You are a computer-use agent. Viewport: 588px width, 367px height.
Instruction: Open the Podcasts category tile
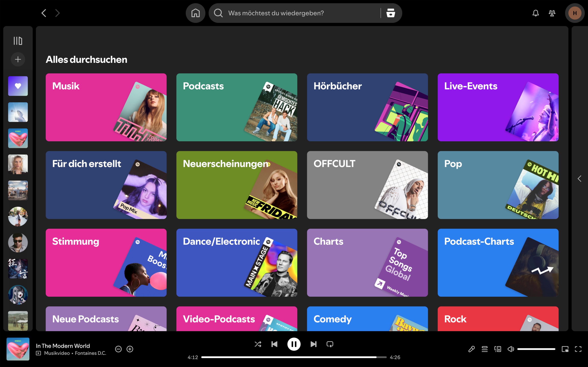click(236, 107)
